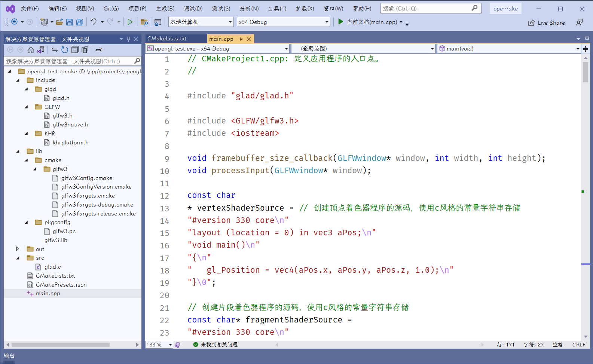Switch to the CMakeLists.txt tab
593x364 pixels.
click(x=167, y=39)
